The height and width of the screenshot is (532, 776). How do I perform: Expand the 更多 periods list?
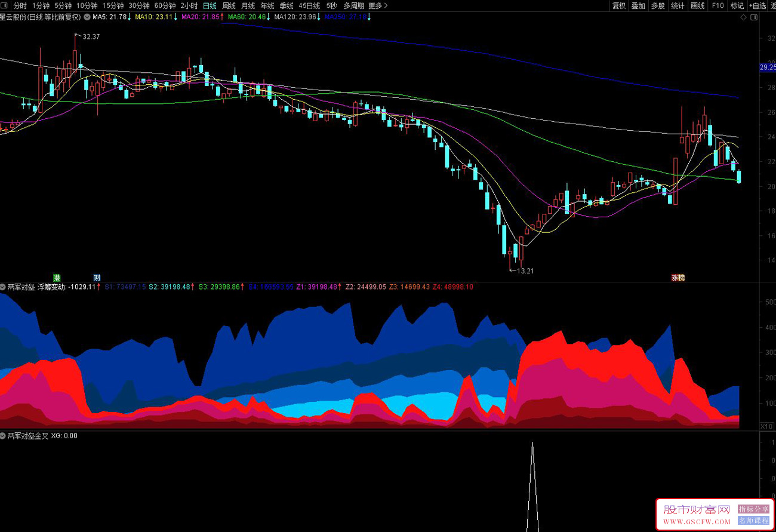coord(377,5)
